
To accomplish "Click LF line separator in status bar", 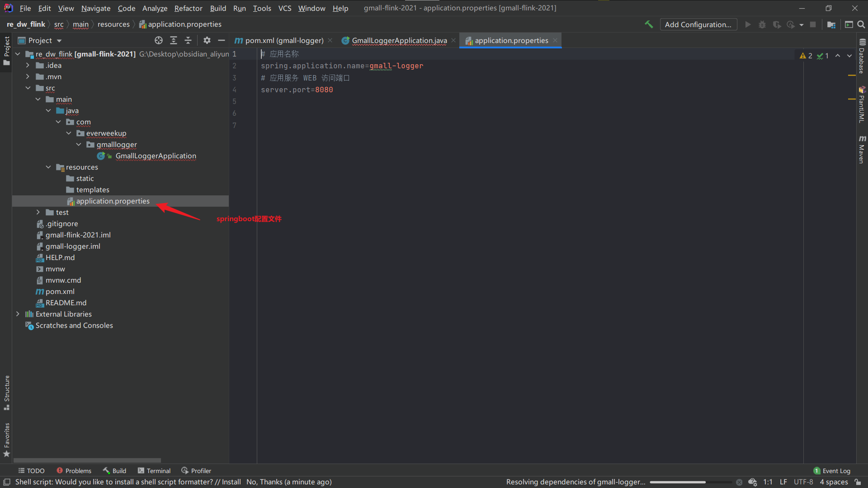I will click(783, 482).
